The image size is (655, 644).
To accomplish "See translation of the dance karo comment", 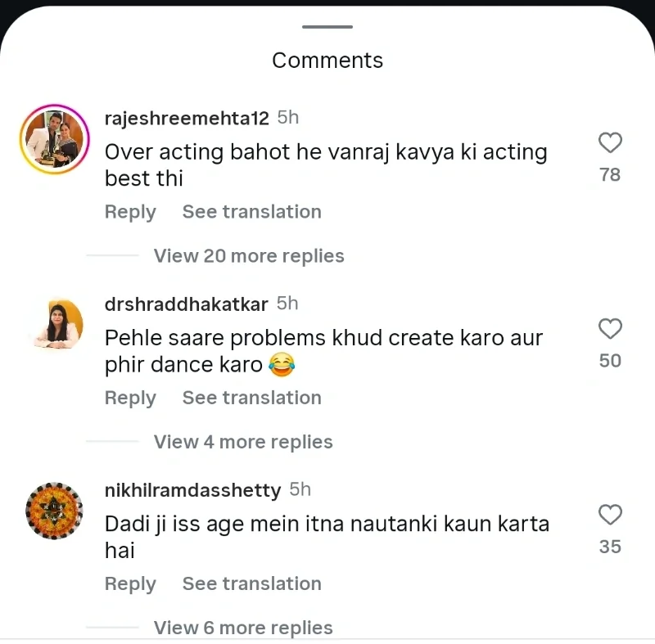I will click(251, 398).
